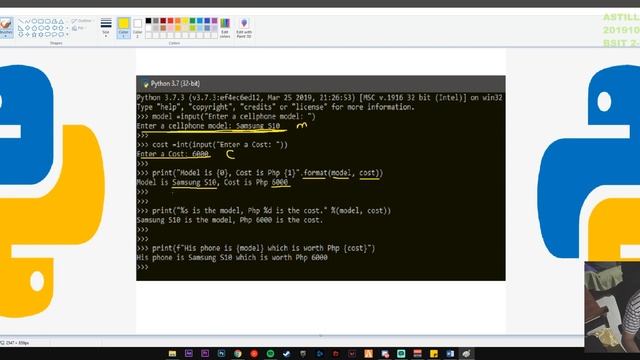Pick the green color swatch
This screenshot has height=360, width=640.
point(192,20)
